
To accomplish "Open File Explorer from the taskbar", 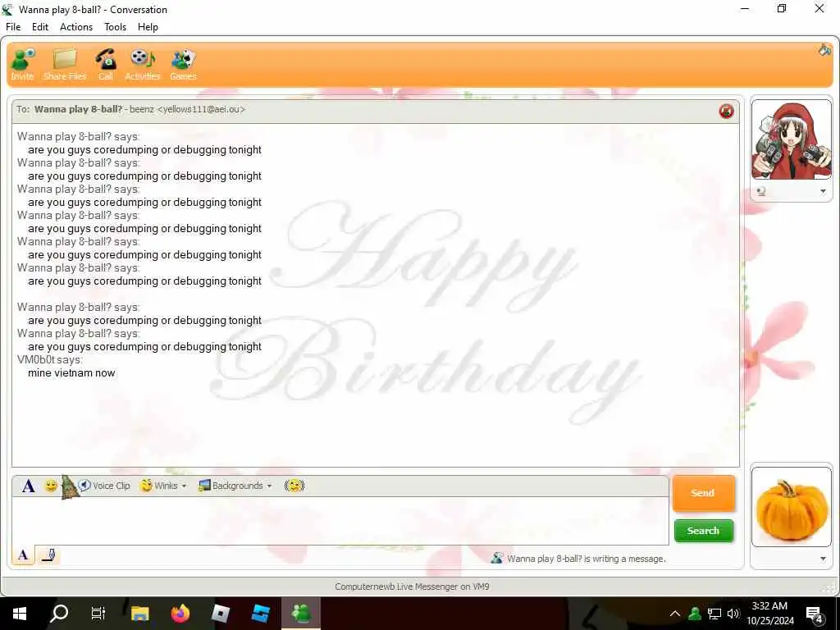I will [x=139, y=613].
